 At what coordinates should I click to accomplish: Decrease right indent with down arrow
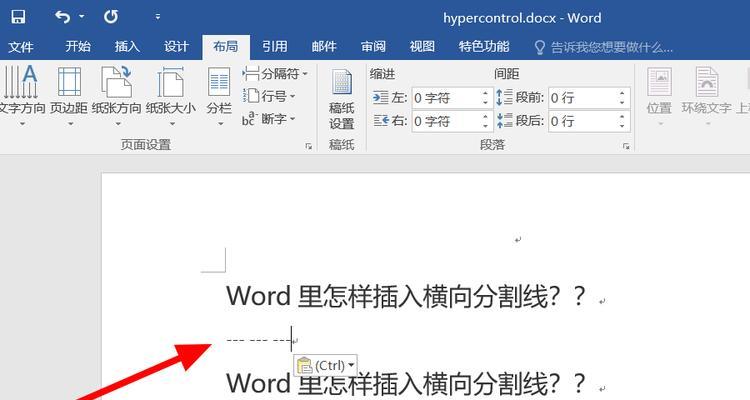(x=485, y=126)
